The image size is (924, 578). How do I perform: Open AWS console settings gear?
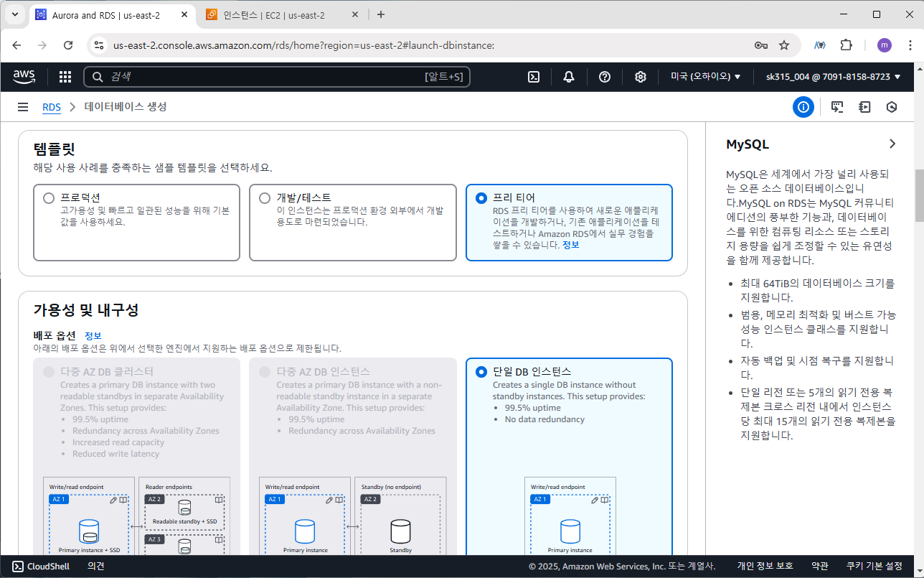(641, 77)
